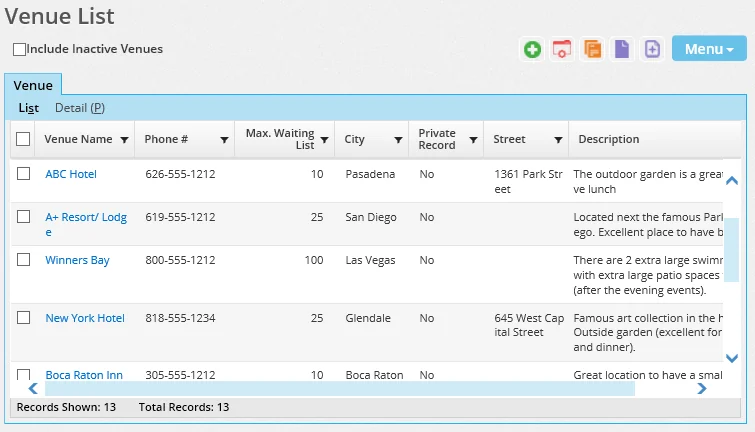Viewport: 755px width, 432px height.
Task: Click the purple document with plus icon
Action: pyautogui.click(x=652, y=49)
